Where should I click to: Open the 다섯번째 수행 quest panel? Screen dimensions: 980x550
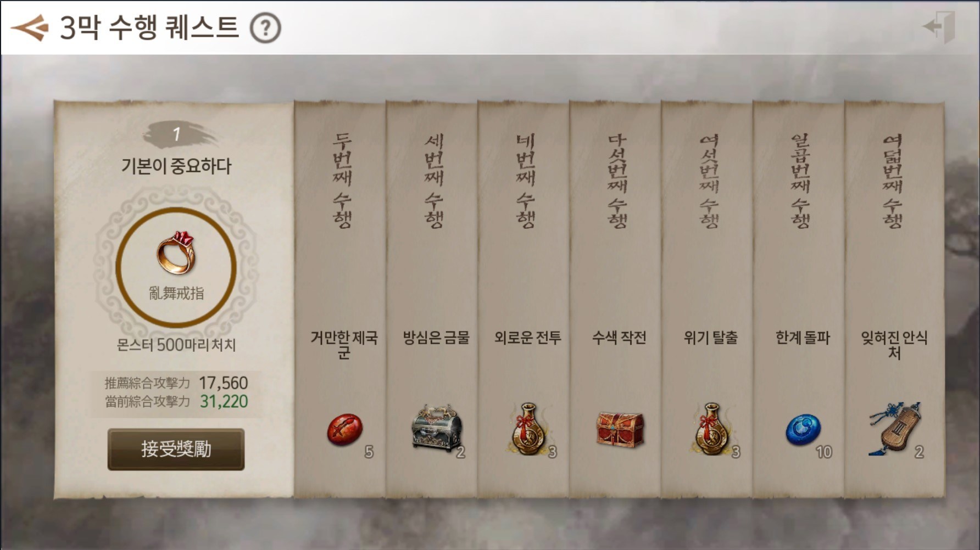(615, 299)
